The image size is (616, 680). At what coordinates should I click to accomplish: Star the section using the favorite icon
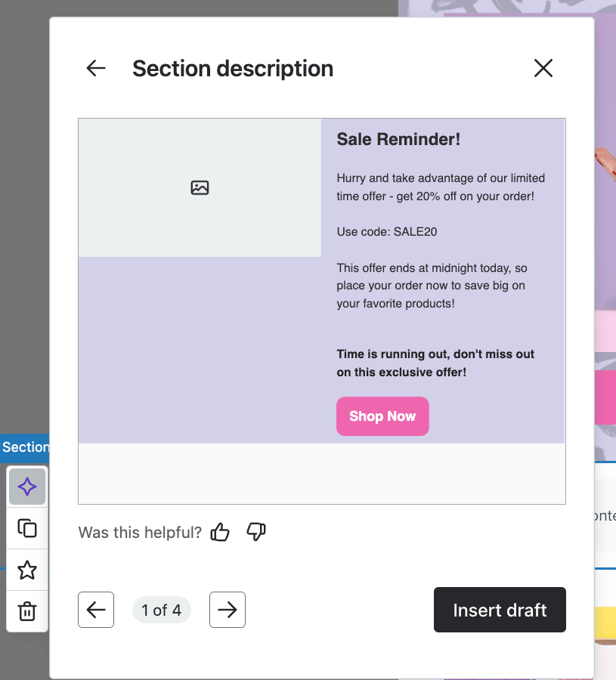pos(26,570)
